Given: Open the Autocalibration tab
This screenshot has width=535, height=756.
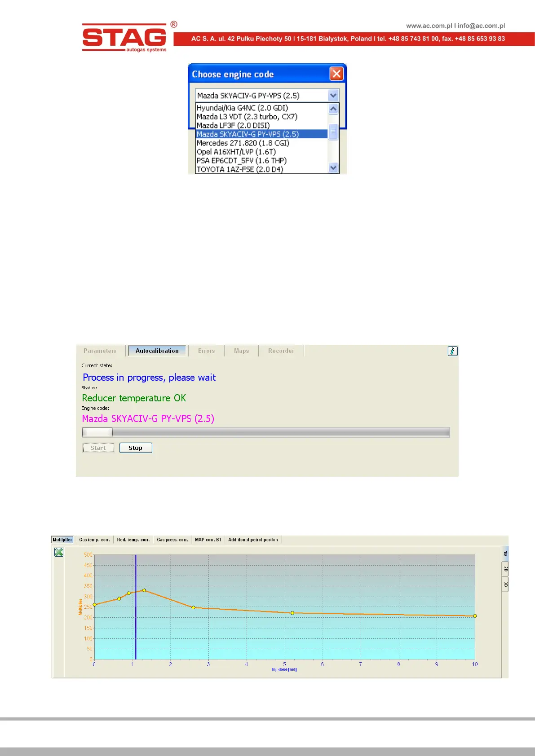Looking at the screenshot, I should 157,351.
